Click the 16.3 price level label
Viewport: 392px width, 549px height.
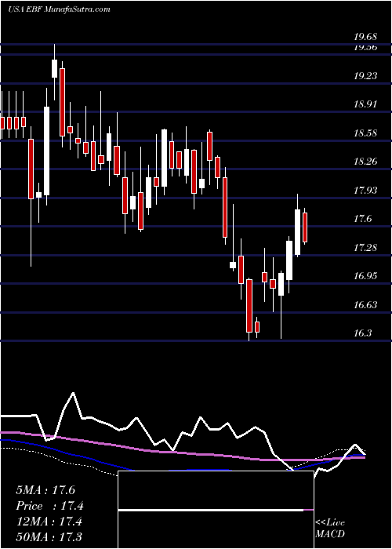(362, 333)
